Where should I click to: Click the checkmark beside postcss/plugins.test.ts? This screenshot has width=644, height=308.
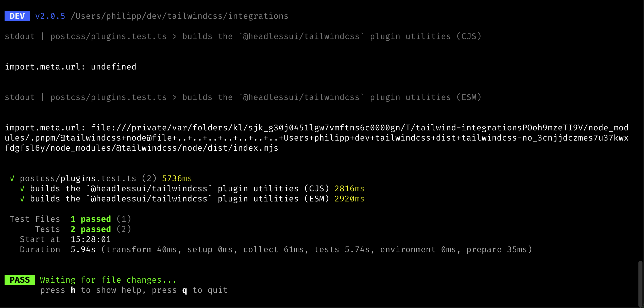[12, 179]
